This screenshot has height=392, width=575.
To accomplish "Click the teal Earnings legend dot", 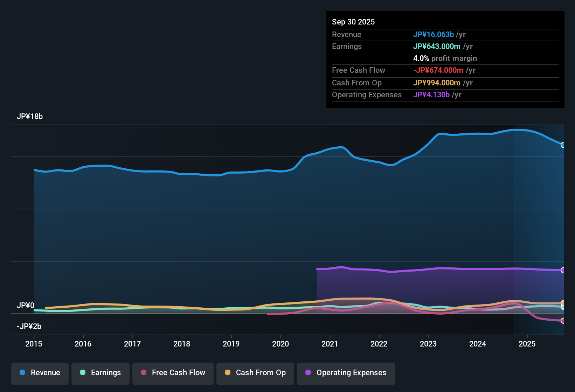I will click(83, 373).
